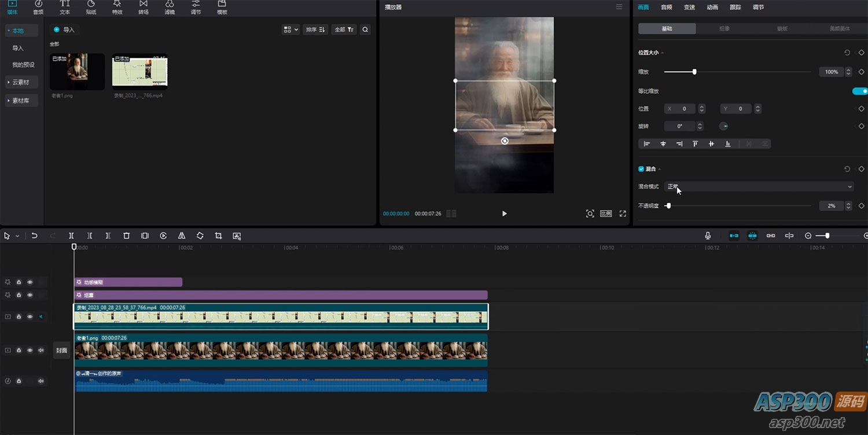Click the delete (trash) icon in timeline toolbar
This screenshot has height=435, width=868.
[x=126, y=236]
